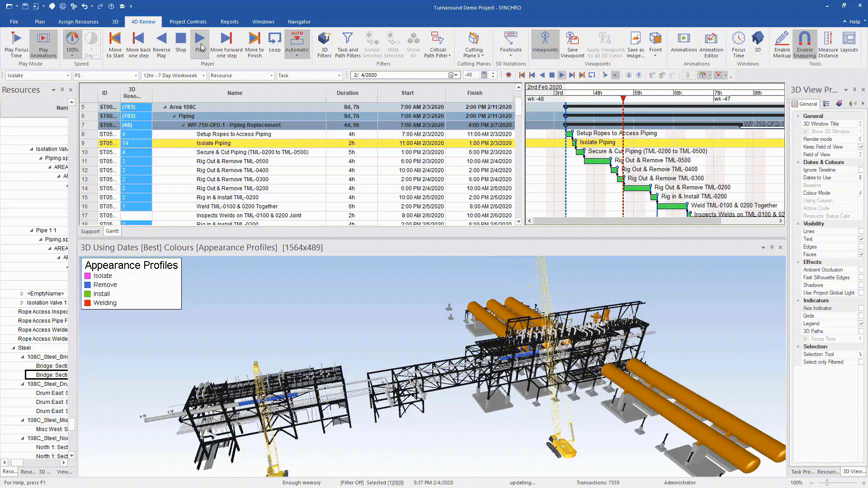The width and height of the screenshot is (868, 488).
Task: Open the Reports ribbon tab
Action: pyautogui.click(x=229, y=22)
